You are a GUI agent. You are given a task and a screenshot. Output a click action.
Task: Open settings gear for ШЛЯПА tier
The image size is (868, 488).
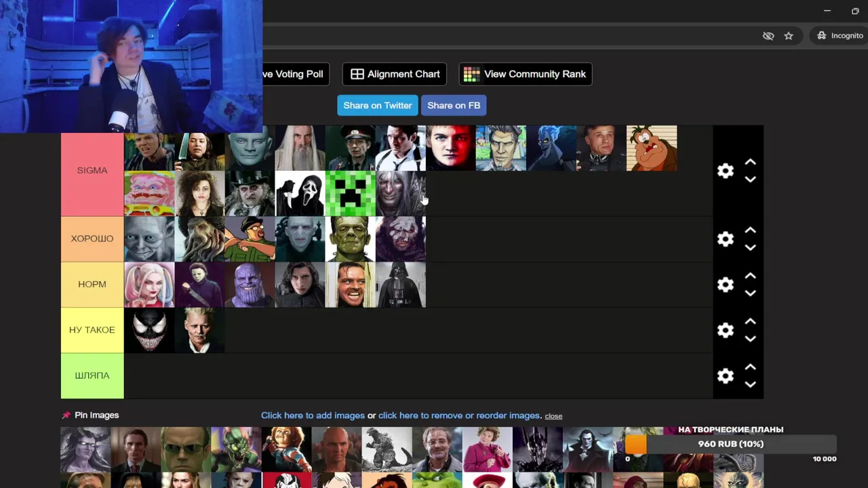(x=726, y=376)
